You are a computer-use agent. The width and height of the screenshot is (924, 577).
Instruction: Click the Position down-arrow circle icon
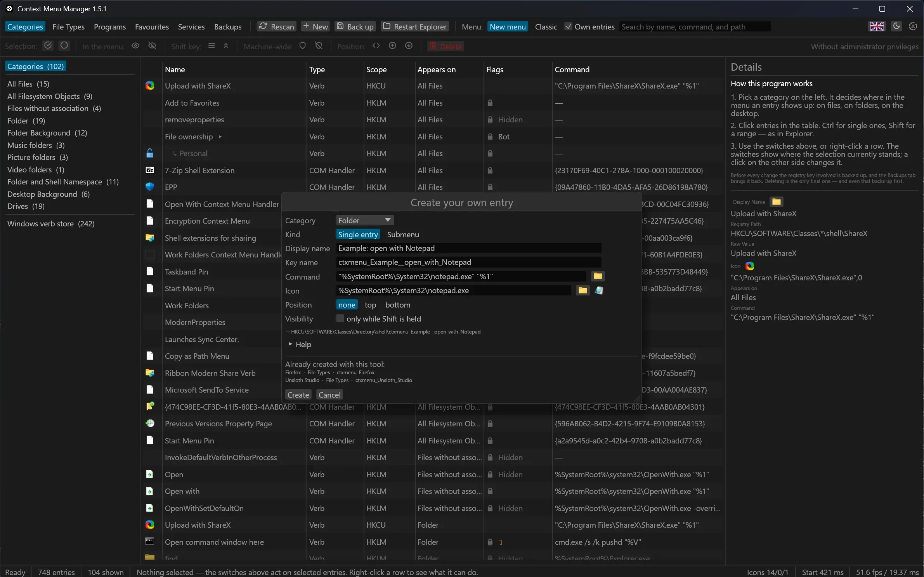coord(409,46)
